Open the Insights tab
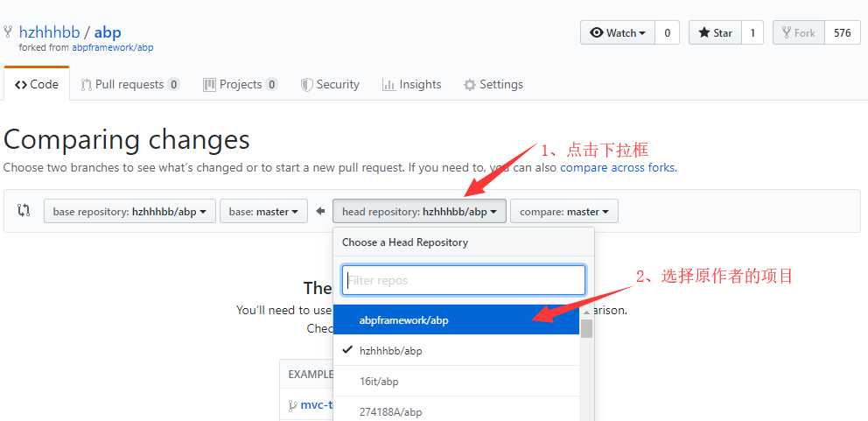Image resolution: width=868 pixels, height=421 pixels. (x=412, y=84)
